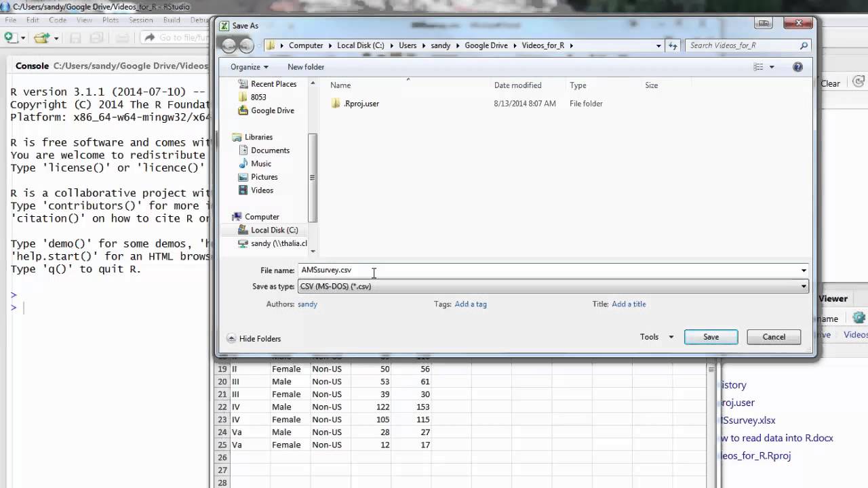Screen dimensions: 868x488
Task: Expand the address bar history dropdown
Action: coord(658,45)
